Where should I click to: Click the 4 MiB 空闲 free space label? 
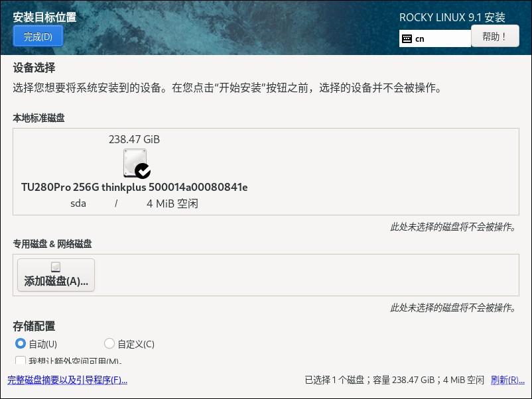(x=172, y=203)
